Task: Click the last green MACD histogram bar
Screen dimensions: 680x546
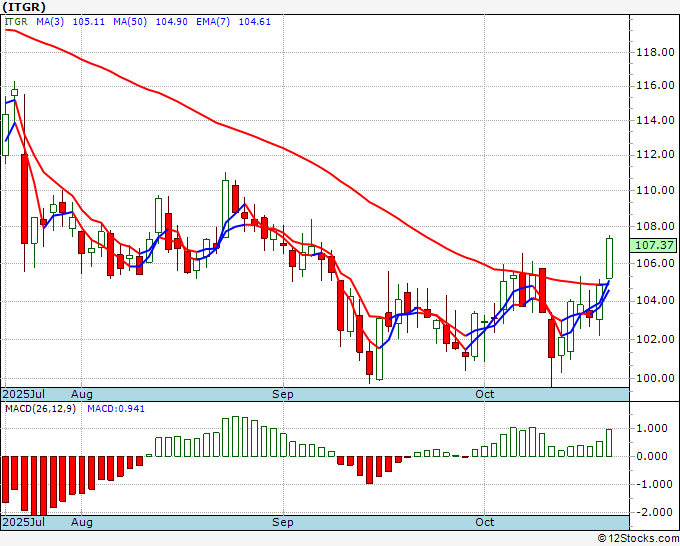Action: coord(609,443)
